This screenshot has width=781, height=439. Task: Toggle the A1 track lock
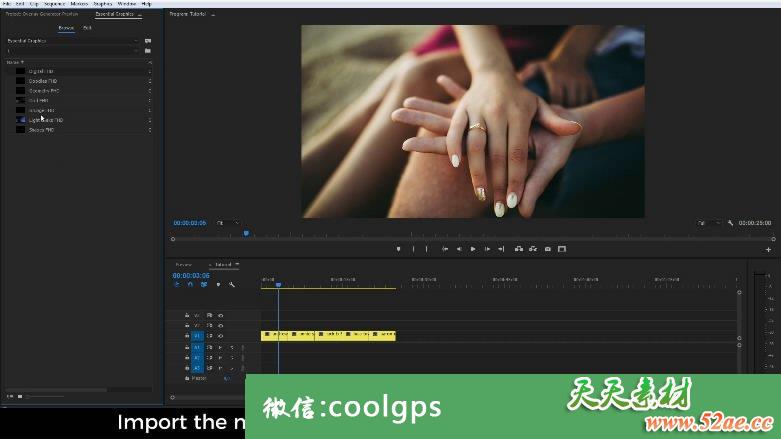point(187,347)
